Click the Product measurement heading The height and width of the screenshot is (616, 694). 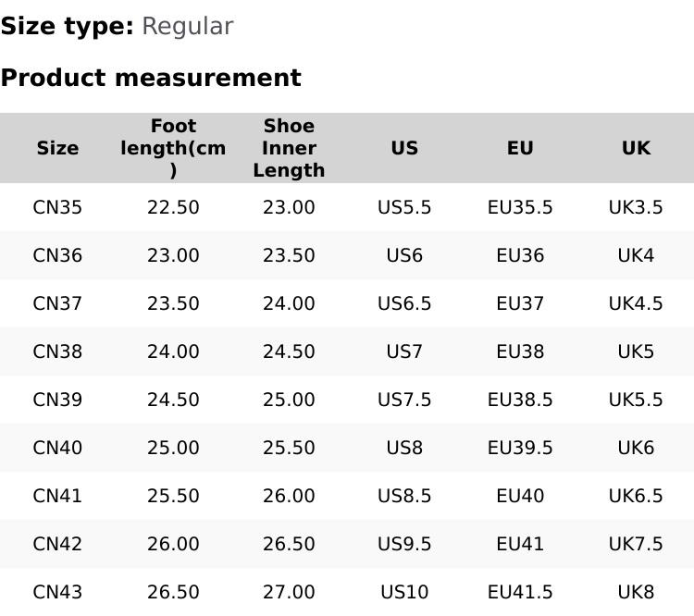coord(151,78)
